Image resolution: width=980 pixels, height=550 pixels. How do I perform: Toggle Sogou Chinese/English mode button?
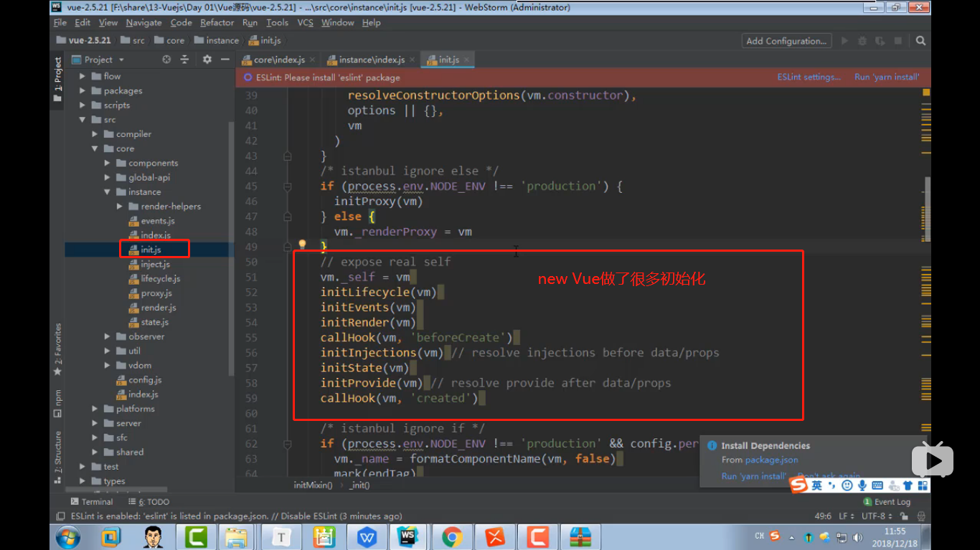[817, 485]
